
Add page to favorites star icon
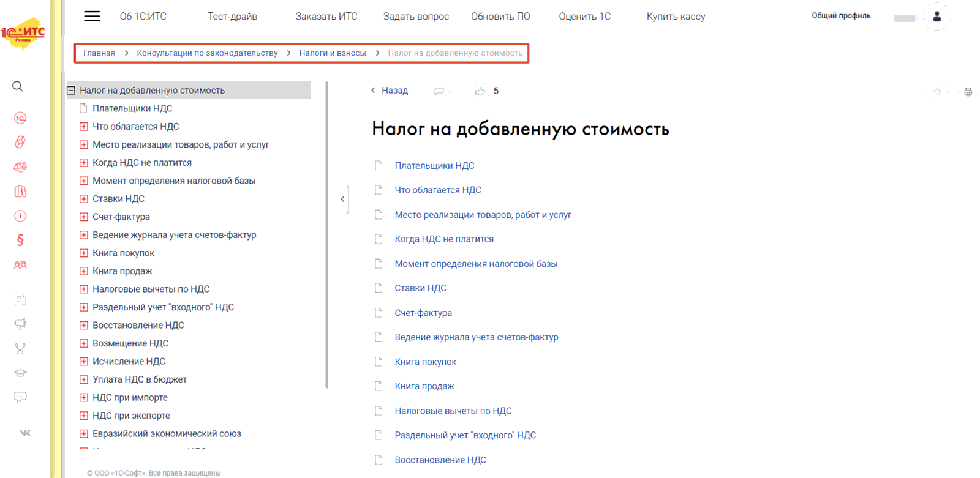pos(937,92)
